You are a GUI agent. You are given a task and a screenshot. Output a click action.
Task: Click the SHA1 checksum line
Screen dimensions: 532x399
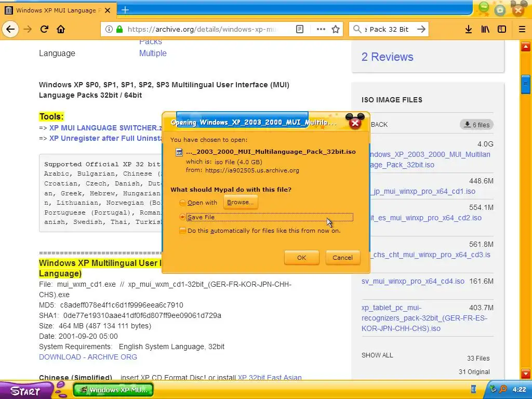tap(130, 315)
